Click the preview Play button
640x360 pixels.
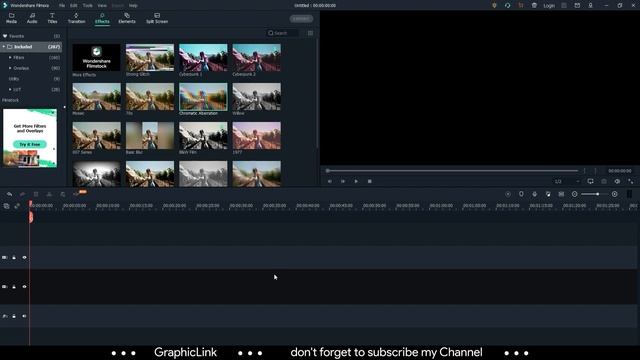click(x=356, y=181)
